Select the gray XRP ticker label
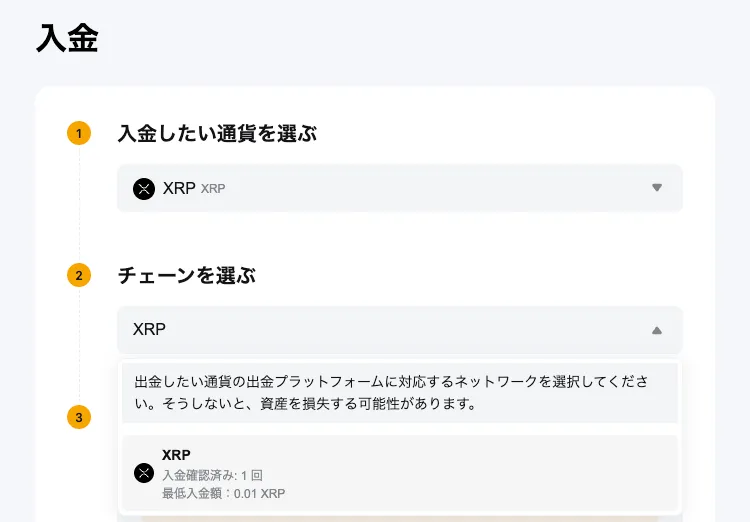750x522 pixels. click(213, 189)
